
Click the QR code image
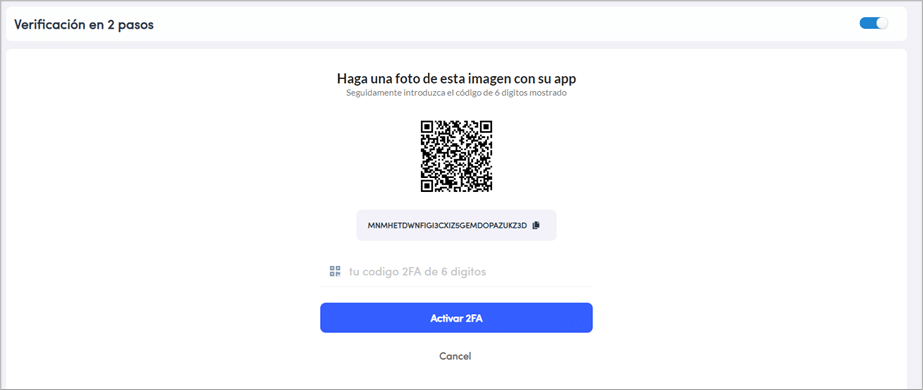coord(456,156)
